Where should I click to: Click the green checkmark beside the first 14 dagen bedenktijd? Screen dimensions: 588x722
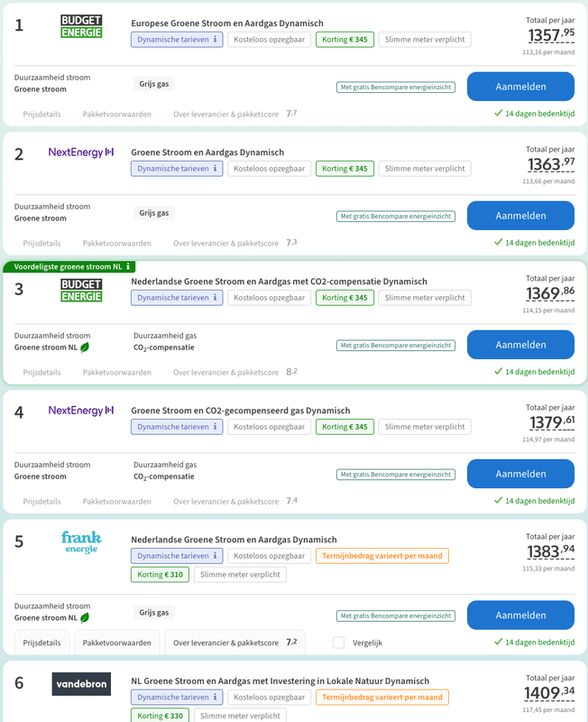[498, 113]
